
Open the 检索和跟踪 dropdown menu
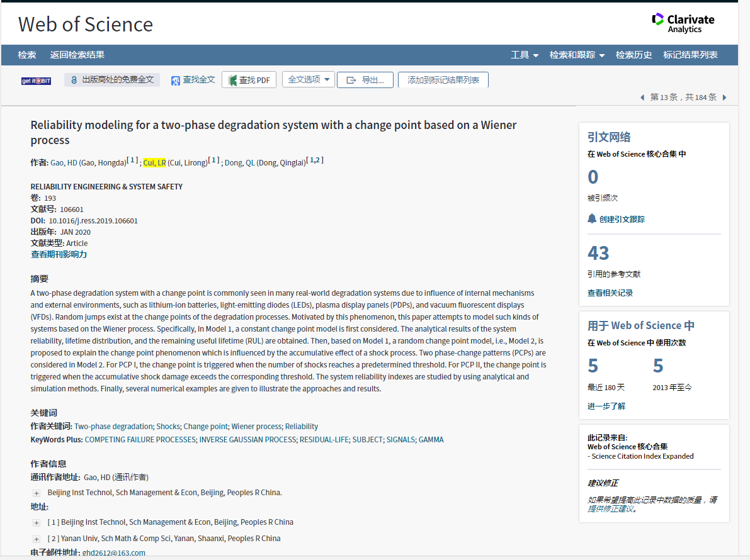click(x=577, y=55)
